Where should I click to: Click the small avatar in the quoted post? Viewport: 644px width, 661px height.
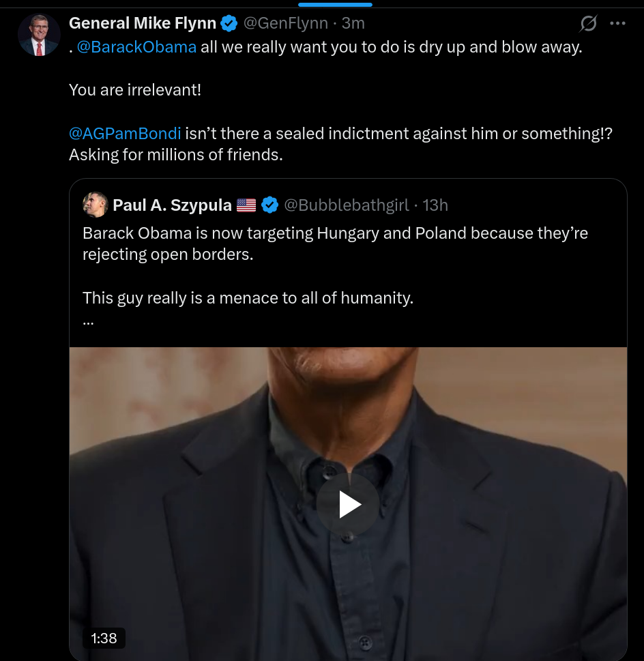95,205
